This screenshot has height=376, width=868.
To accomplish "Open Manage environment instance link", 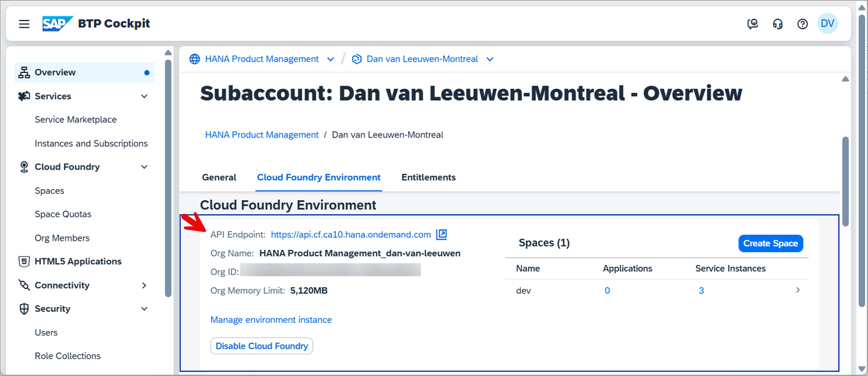I will click(271, 320).
